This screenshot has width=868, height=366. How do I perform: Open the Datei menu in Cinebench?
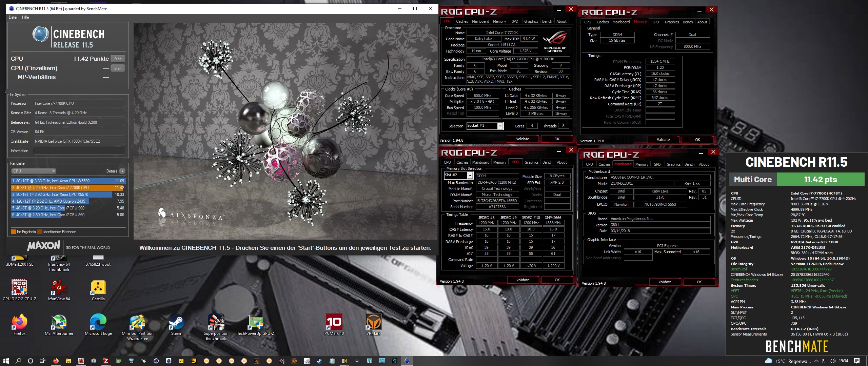(13, 17)
